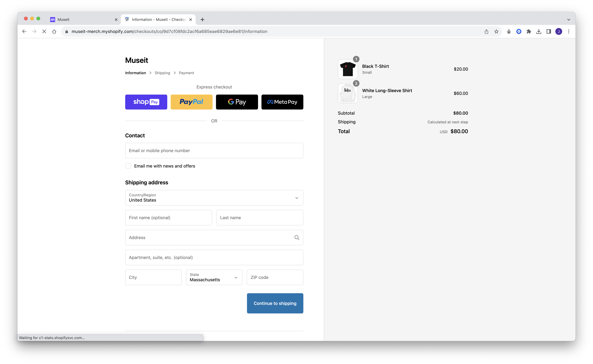Pay with the PayPal express button
593x364 pixels.
coord(191,102)
